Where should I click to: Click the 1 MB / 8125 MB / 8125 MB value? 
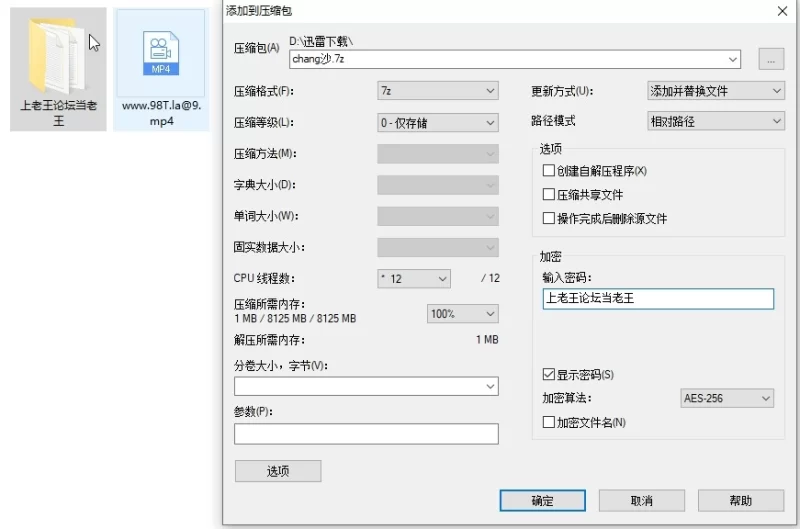tap(295, 318)
